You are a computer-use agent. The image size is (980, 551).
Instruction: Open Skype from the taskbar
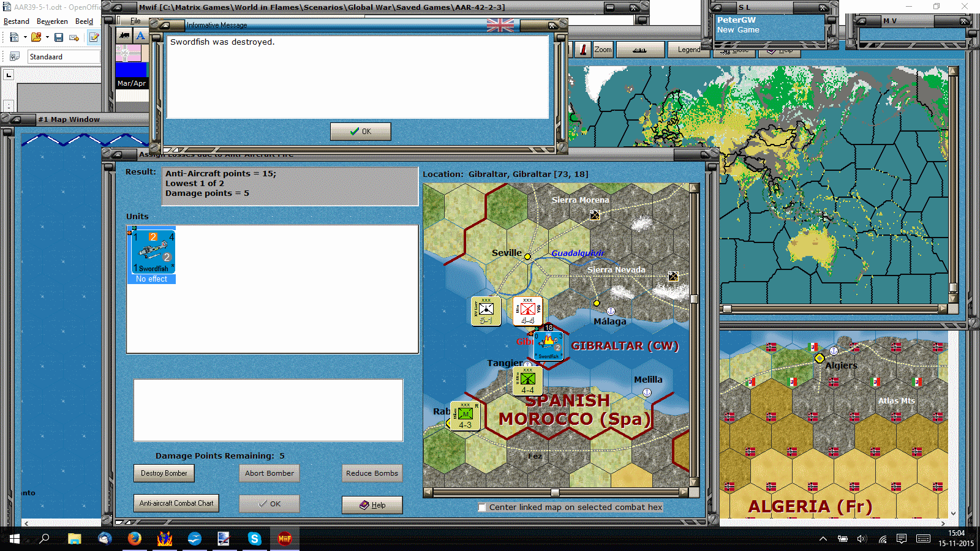point(254,539)
